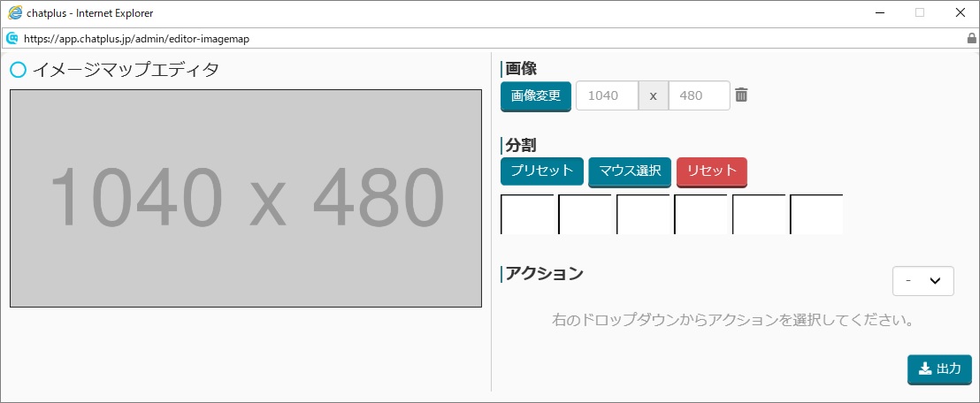Close the chatplus window
This screenshot has height=403, width=980.
pos(960,12)
